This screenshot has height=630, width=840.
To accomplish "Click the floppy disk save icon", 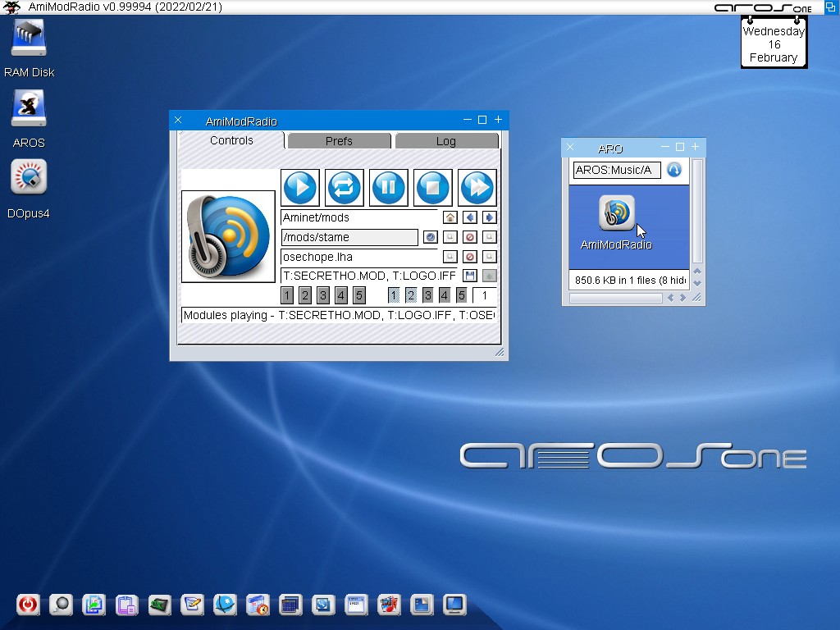I will 470,276.
